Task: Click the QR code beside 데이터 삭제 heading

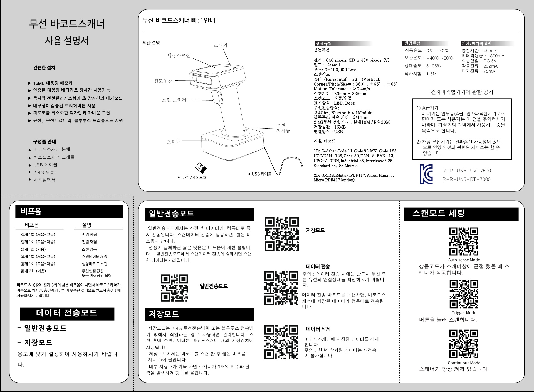Action: pyautogui.click(x=281, y=342)
